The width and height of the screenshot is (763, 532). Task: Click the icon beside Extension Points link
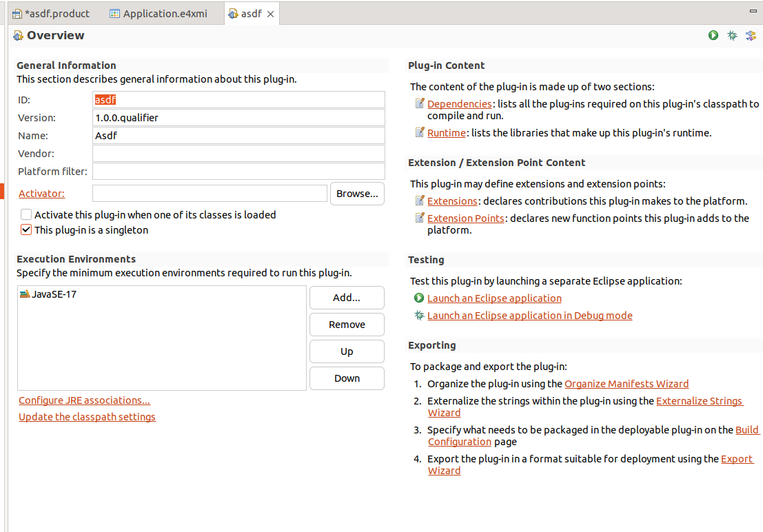click(x=420, y=218)
